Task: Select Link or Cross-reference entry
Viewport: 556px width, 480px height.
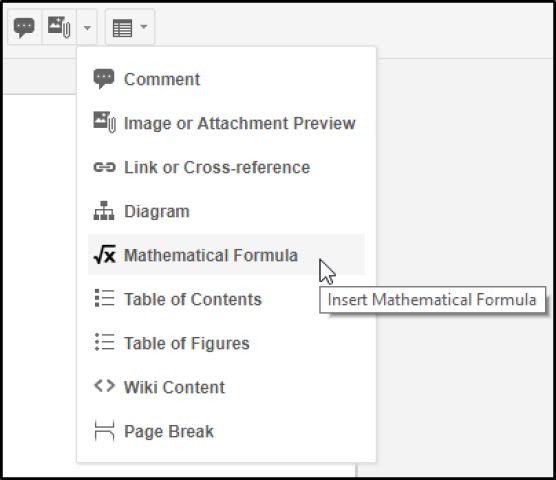Action: (226, 167)
